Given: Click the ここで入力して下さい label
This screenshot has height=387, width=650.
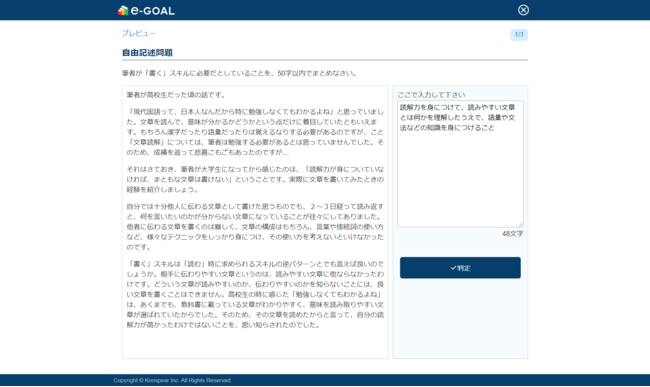Looking at the screenshot, I should (x=431, y=94).
